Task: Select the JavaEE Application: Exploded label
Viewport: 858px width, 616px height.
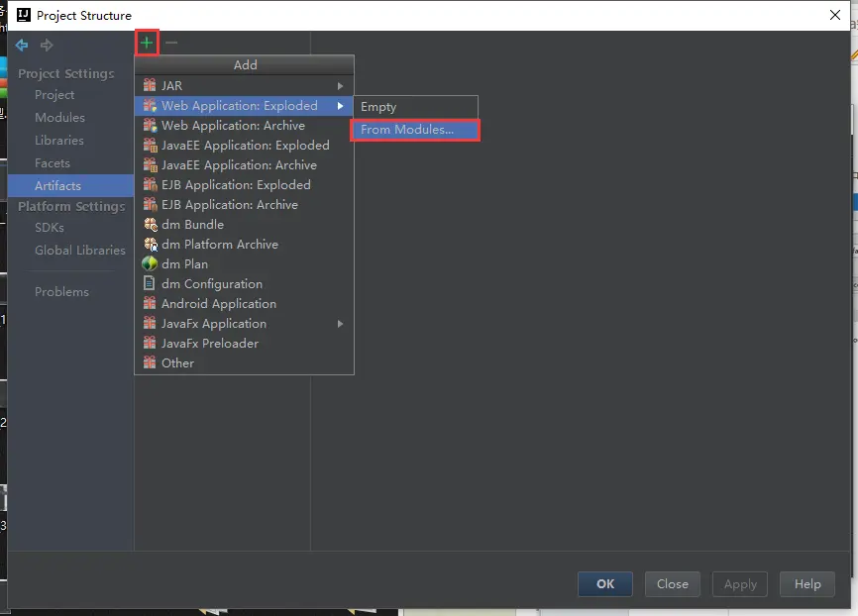Action: point(245,145)
